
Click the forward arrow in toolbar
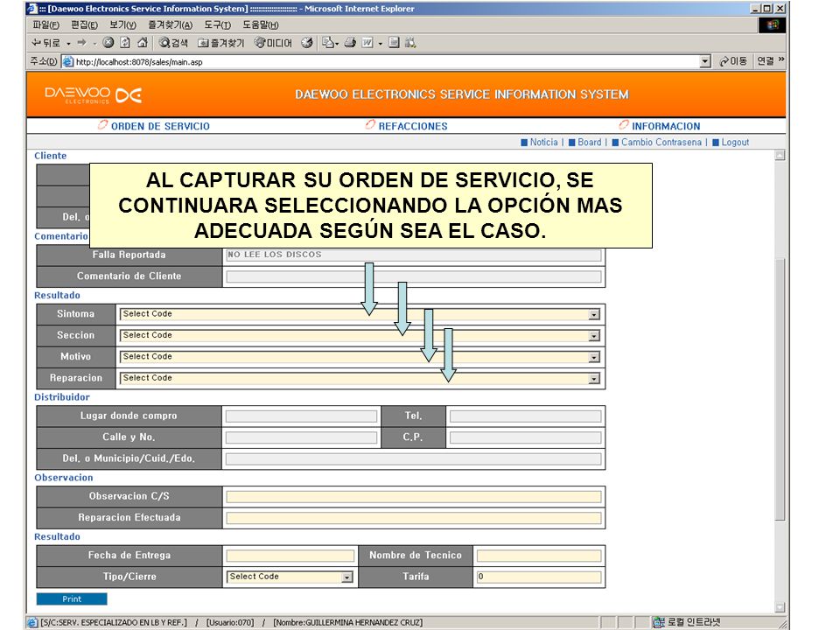pyautogui.click(x=81, y=43)
